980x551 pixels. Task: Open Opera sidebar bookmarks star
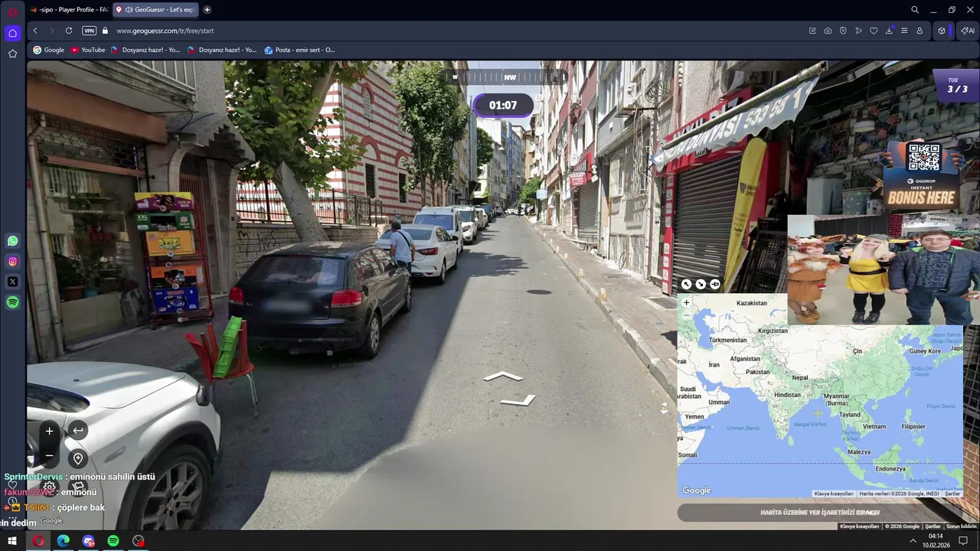click(12, 54)
